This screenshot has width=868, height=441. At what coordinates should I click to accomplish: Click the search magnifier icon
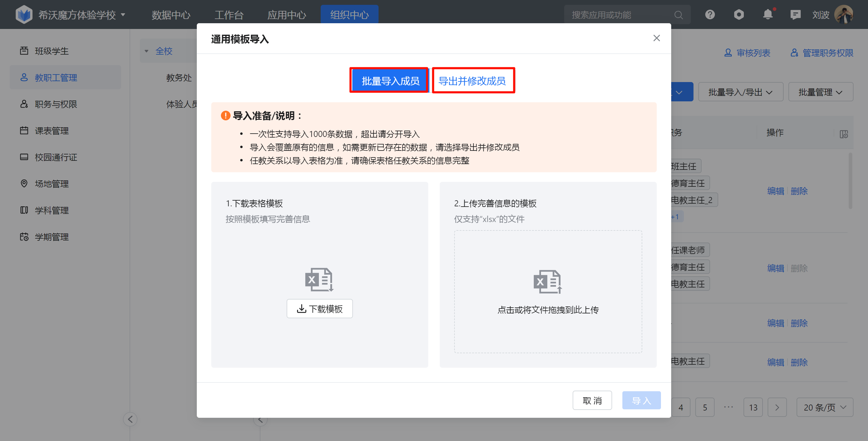pos(678,15)
